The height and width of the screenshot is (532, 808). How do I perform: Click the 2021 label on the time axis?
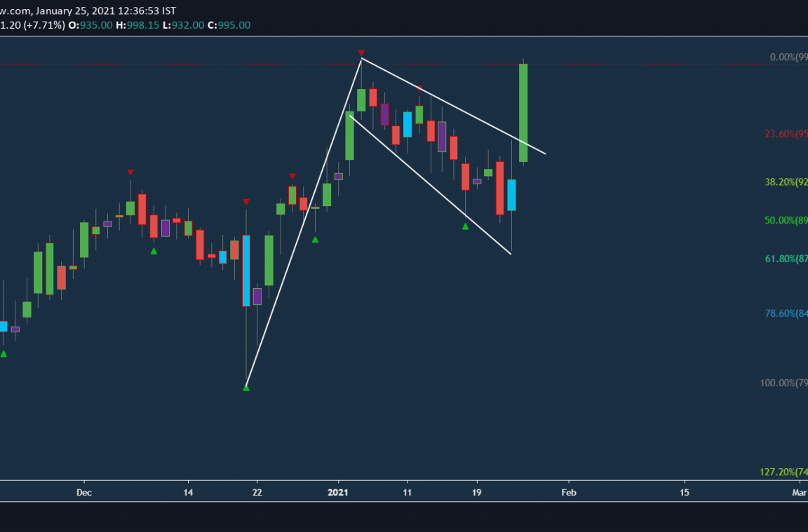tap(337, 493)
